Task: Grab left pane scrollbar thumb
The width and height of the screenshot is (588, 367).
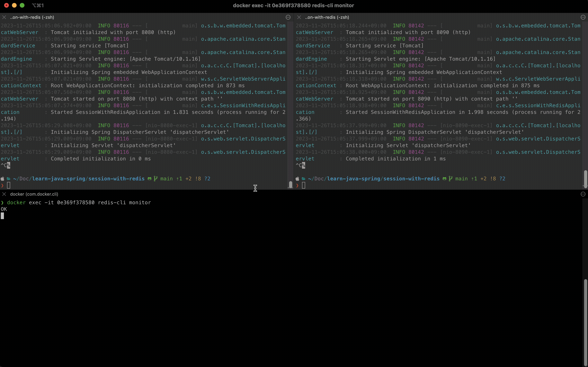Action: pyautogui.click(x=290, y=184)
